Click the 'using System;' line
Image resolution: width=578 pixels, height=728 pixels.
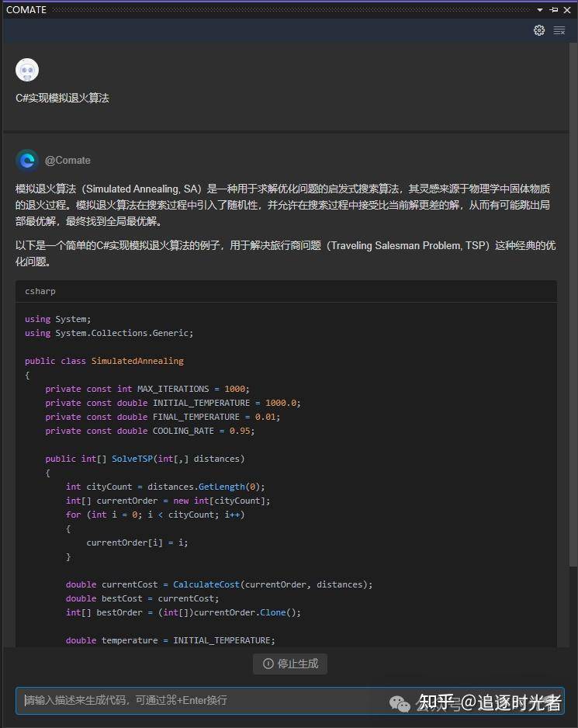point(57,319)
